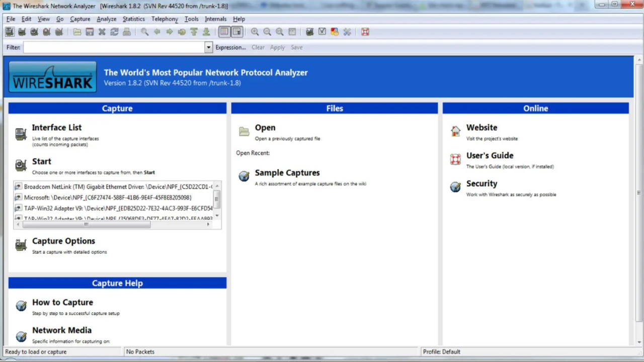Click Profile: Default in status bar
644x362 pixels.
coord(441,352)
